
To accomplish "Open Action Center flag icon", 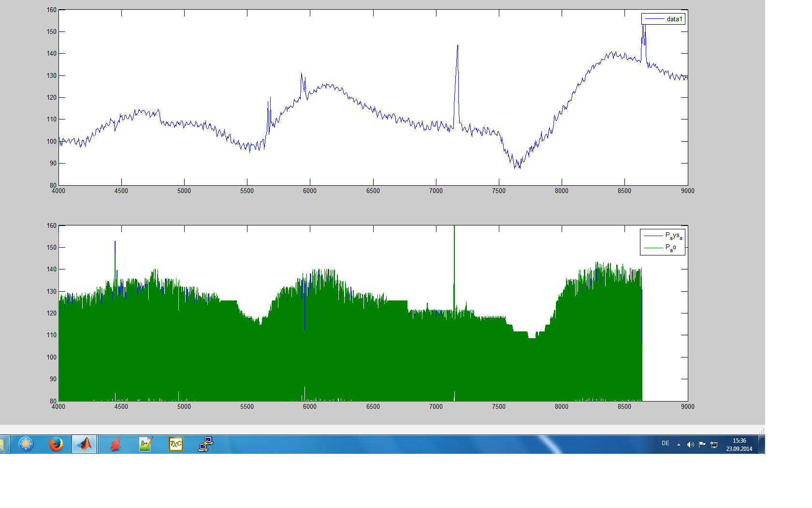I will pyautogui.click(x=702, y=445).
